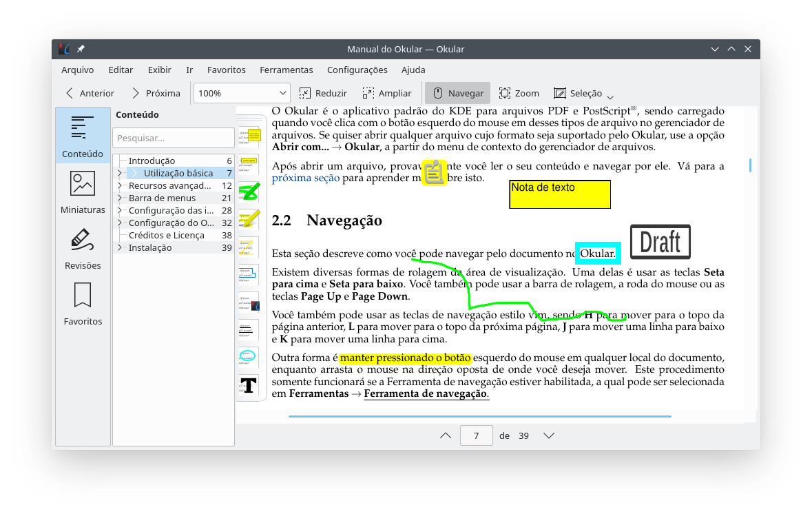Viewport: 812px width, 514px height.
Task: Switch to the Seleção tool
Action: coord(577,93)
